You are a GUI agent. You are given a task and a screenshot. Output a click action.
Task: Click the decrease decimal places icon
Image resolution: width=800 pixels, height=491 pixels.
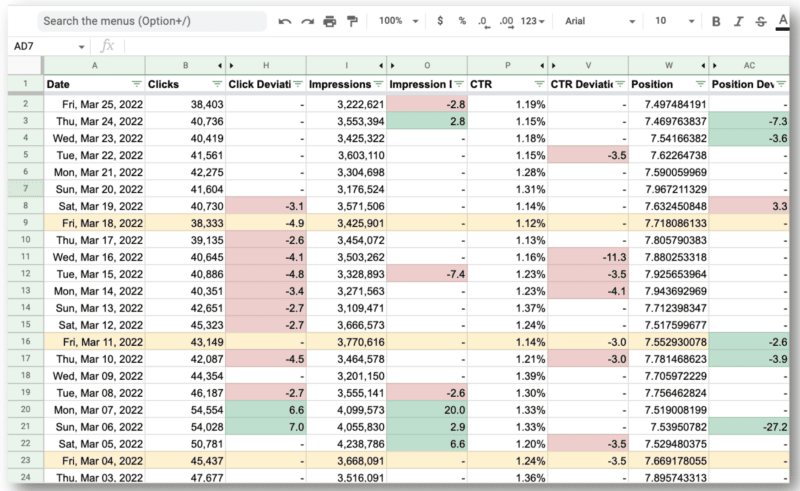coord(483,21)
